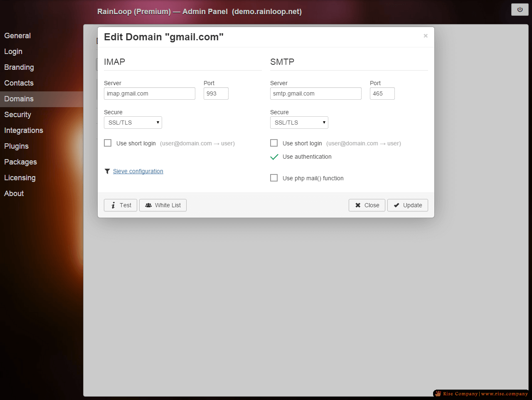Click the IMAP section heading
The image size is (532, 400).
click(x=114, y=62)
